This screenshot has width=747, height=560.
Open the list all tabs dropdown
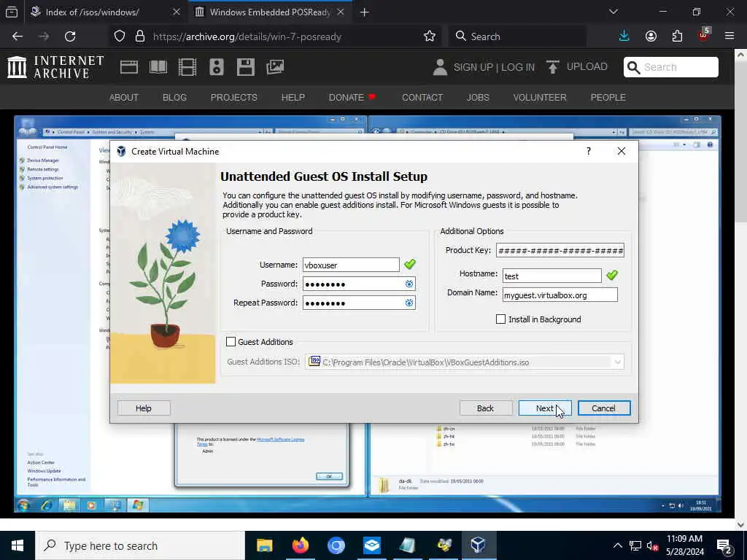[x=614, y=12]
